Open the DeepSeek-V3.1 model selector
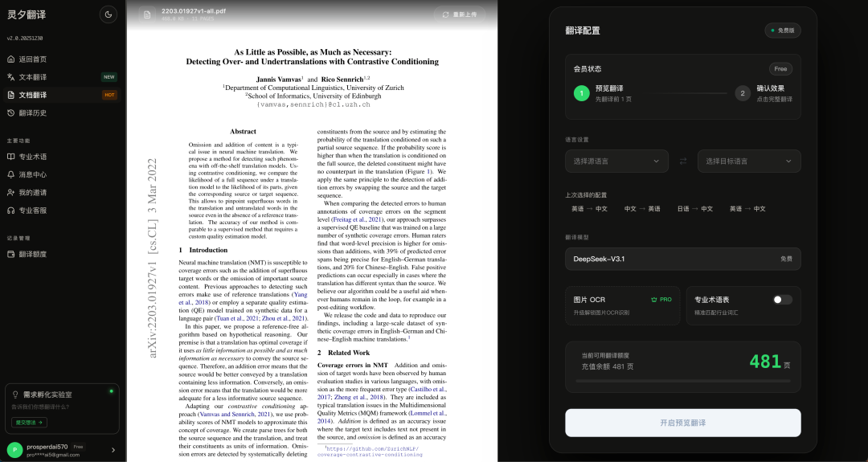Screen dimensions: 868x462 (x=682, y=259)
